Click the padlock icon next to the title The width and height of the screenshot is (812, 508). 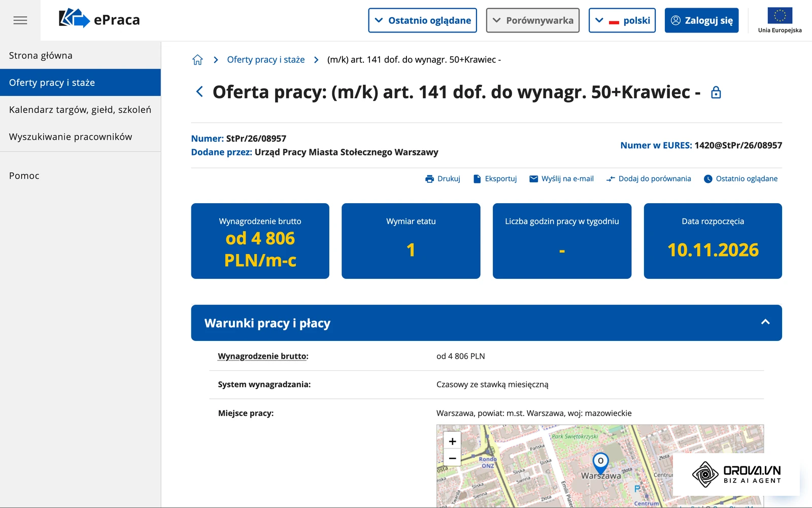(716, 92)
